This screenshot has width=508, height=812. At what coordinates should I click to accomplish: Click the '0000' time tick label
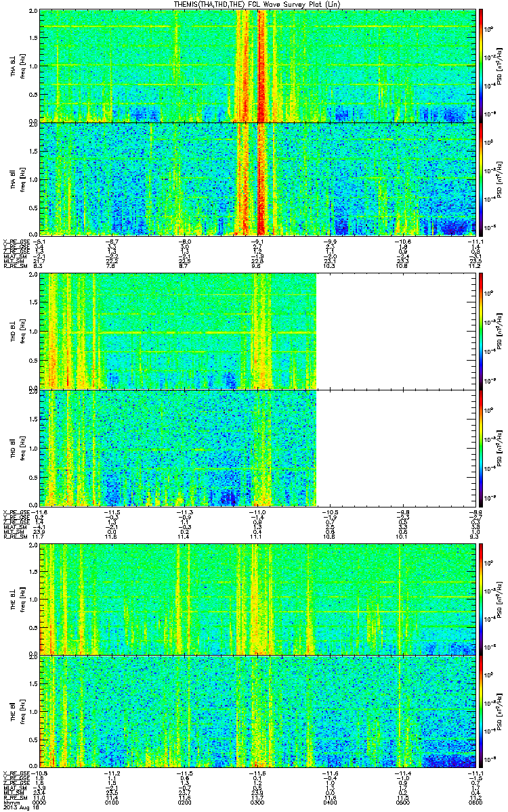[40, 801]
